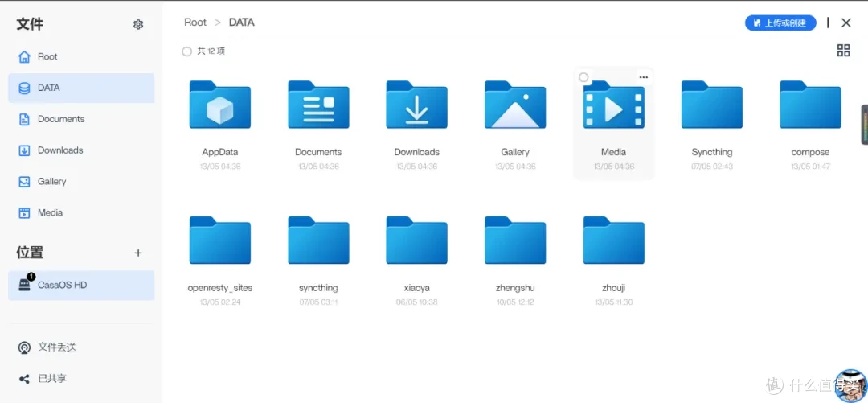Click the Media icon in sidebar
This screenshot has width=868, height=403.
(x=24, y=212)
